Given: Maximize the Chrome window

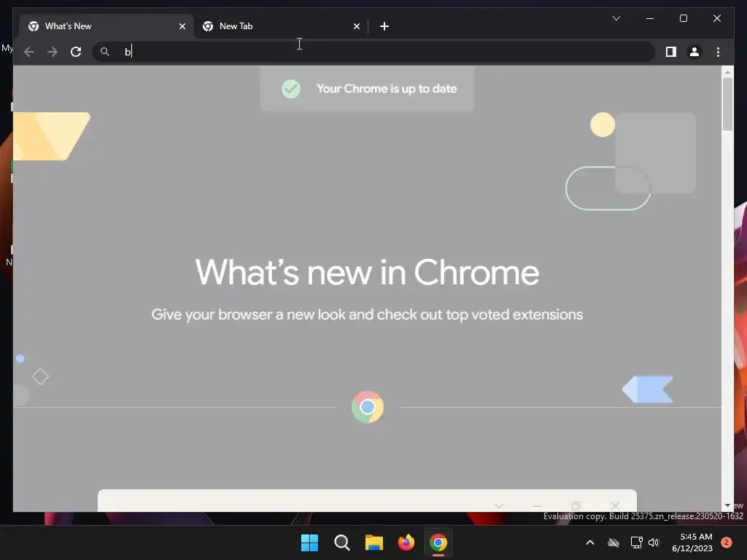Looking at the screenshot, I should [x=683, y=18].
